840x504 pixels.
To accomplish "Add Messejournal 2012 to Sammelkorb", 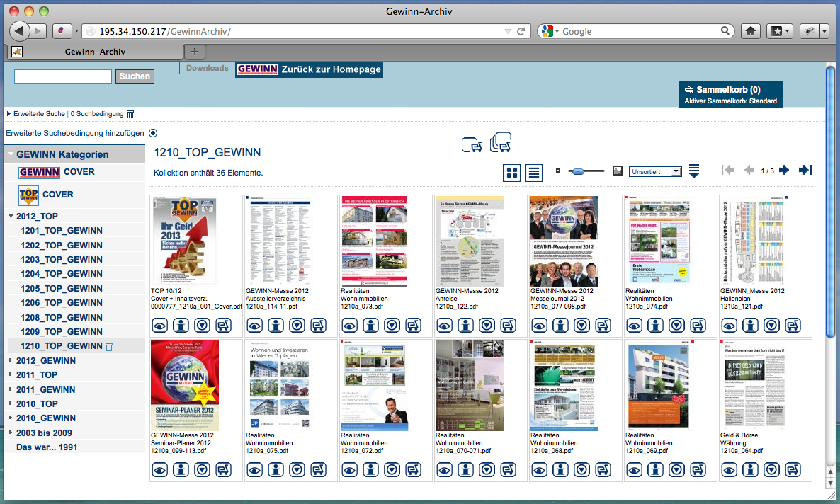I will pyautogui.click(x=603, y=325).
